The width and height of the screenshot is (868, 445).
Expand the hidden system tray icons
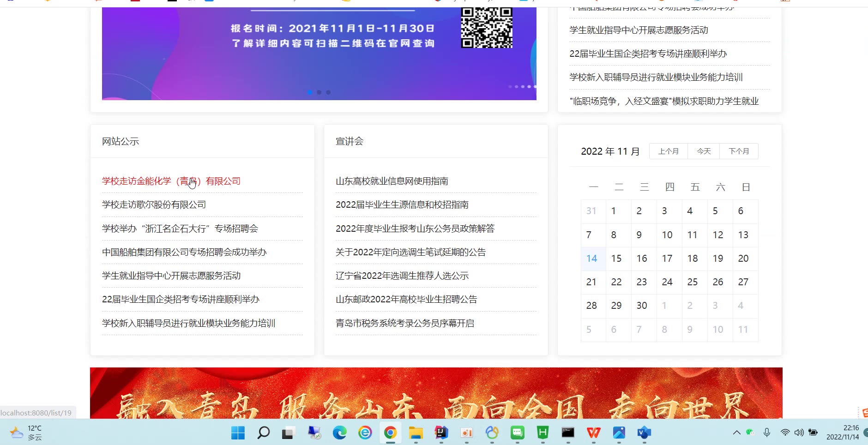point(736,433)
